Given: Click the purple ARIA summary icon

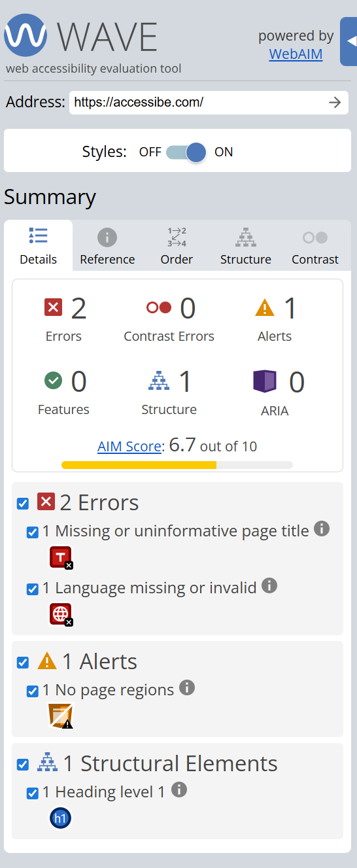Looking at the screenshot, I should (x=265, y=381).
